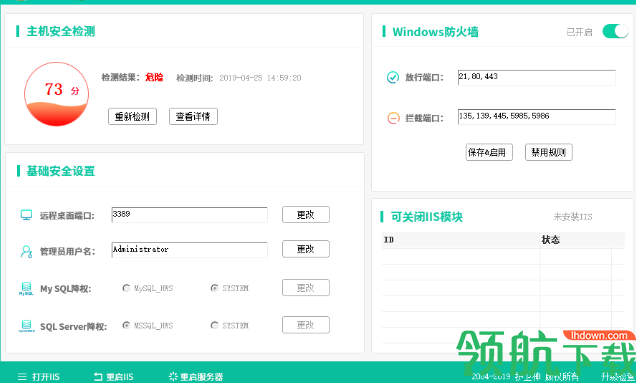Click 更改 in the My SQL降权 row

(306, 288)
